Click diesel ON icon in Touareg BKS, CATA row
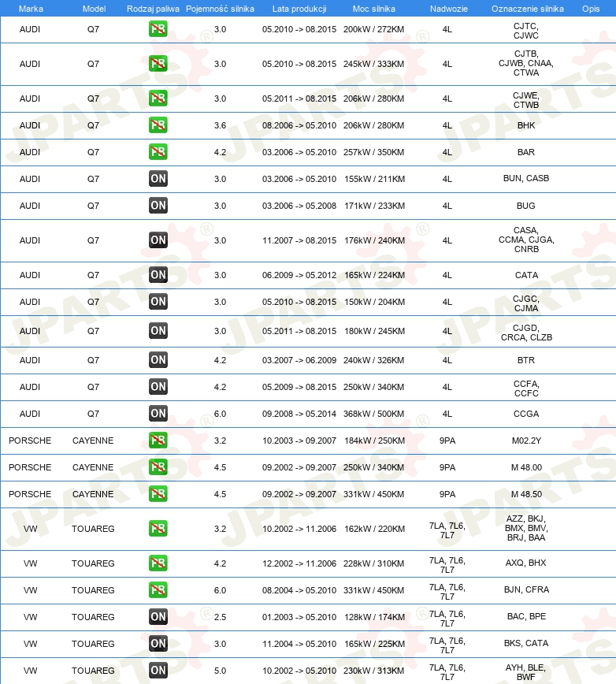This screenshot has width=616, height=684. (x=158, y=644)
